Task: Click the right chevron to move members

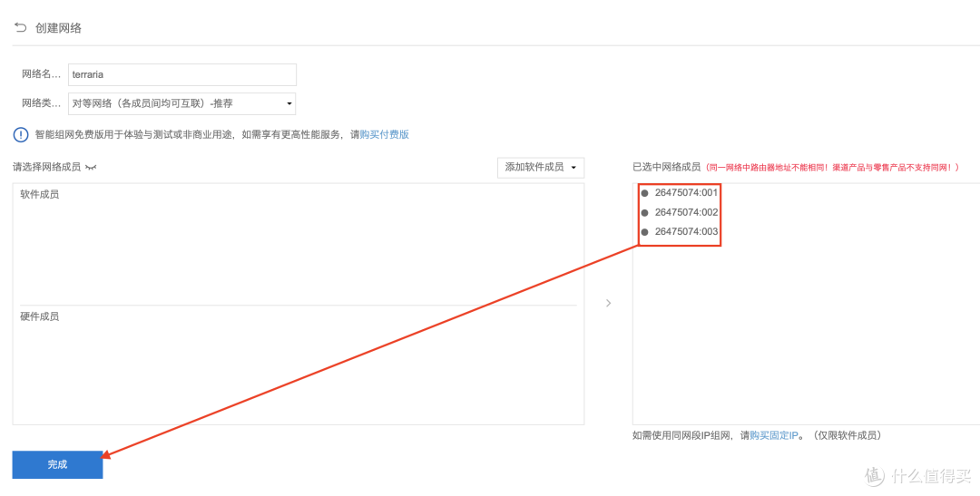Action: click(609, 303)
